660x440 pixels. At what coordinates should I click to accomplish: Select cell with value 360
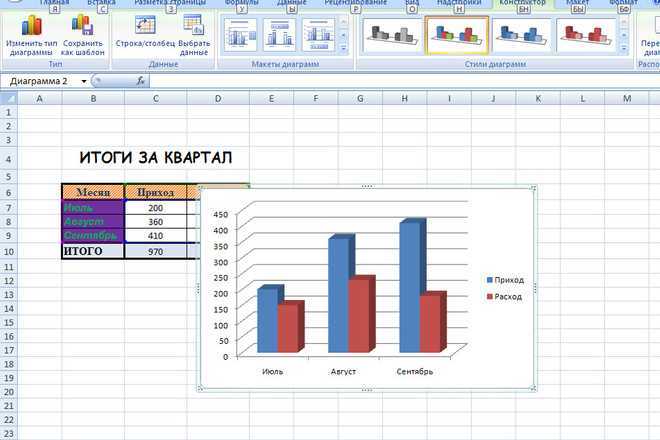click(155, 222)
